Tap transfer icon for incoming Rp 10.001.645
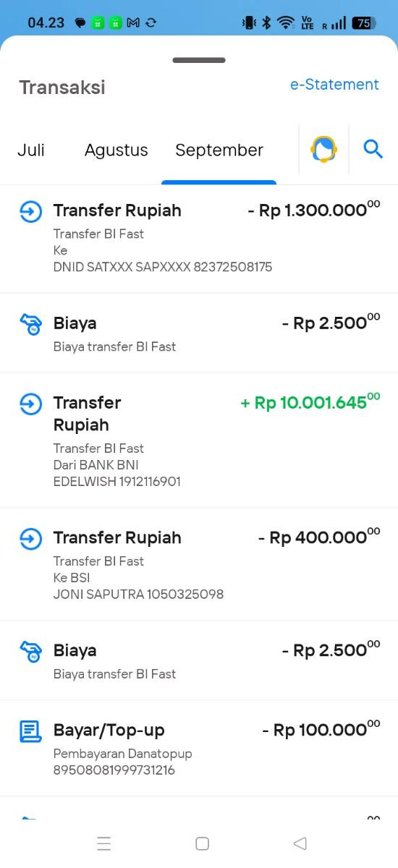The width and height of the screenshot is (398, 868). click(30, 404)
